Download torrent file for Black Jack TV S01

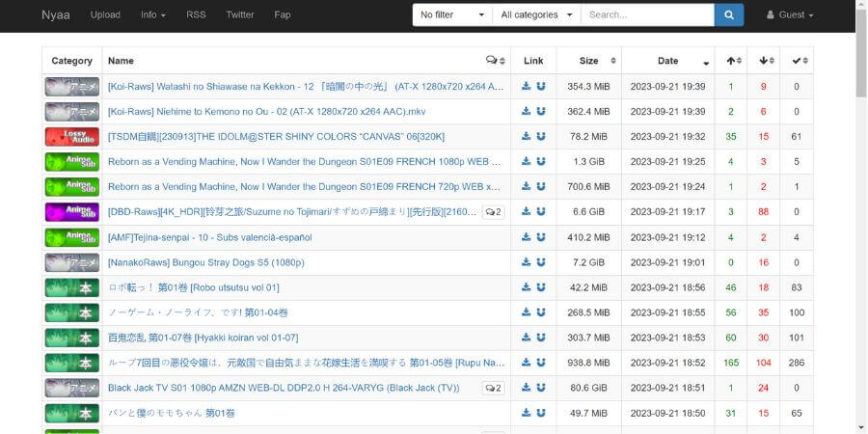click(527, 388)
